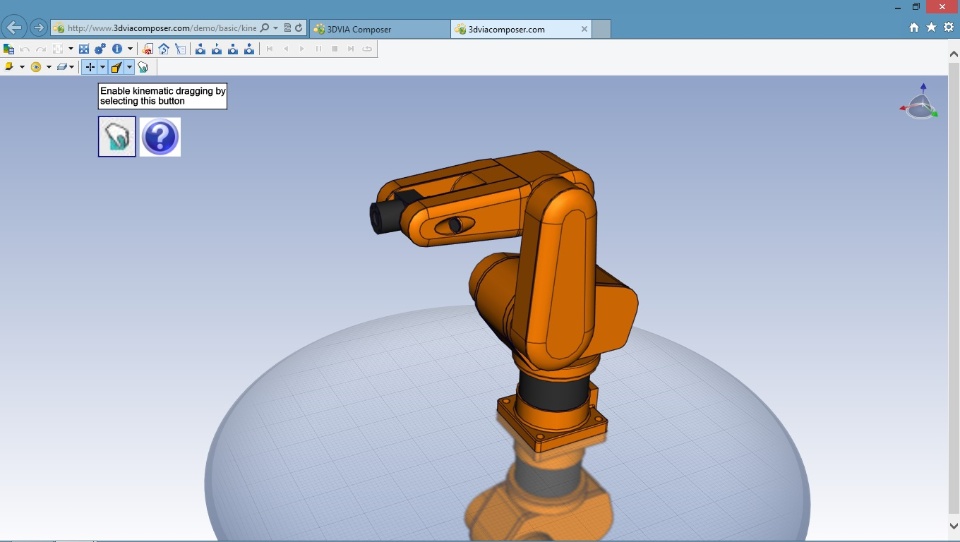Open dropdown beside the yellow block icon
The height and width of the screenshot is (542, 960).
tap(22, 67)
